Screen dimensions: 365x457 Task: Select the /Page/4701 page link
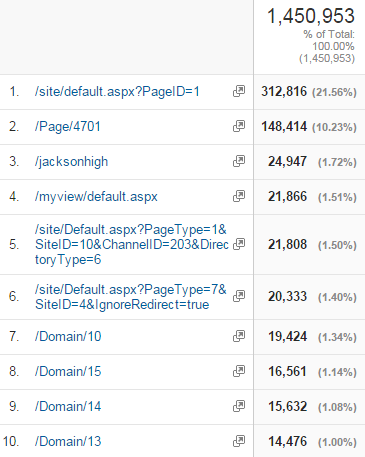(x=68, y=127)
